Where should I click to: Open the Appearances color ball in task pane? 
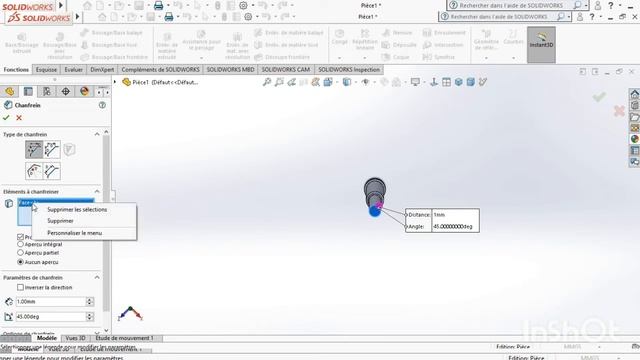point(634,139)
